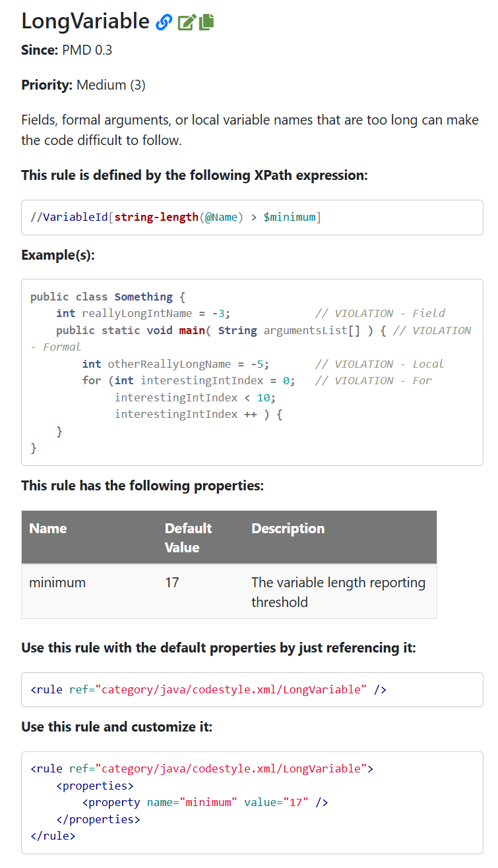Click the 'public class Something' code line
498x868 pixels.
coord(108,297)
